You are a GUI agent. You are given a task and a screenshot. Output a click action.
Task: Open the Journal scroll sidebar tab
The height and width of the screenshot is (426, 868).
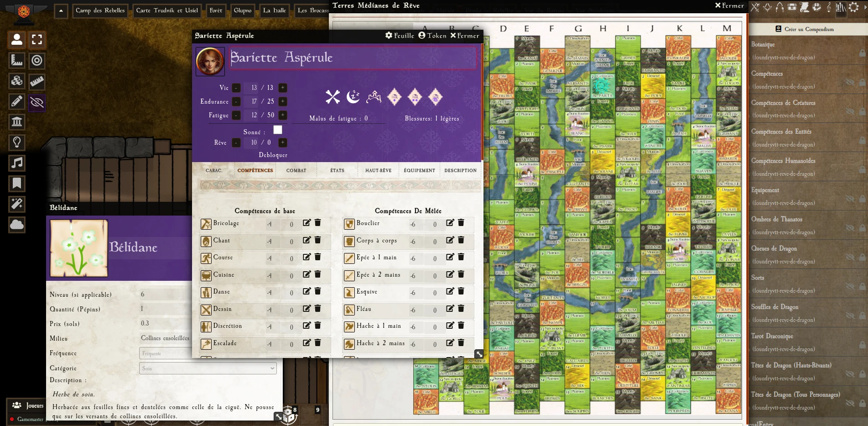coord(805,7)
